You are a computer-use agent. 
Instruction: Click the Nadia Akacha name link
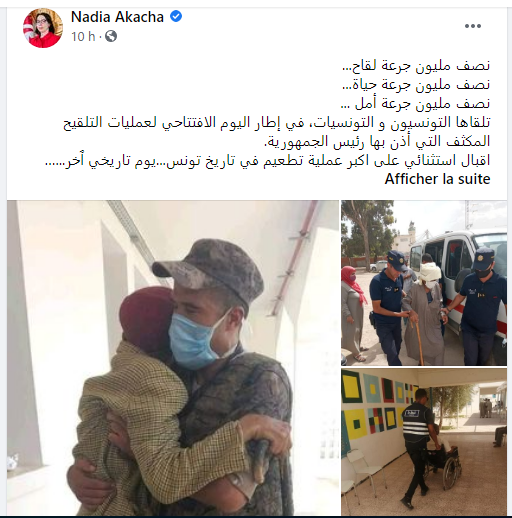click(x=117, y=17)
